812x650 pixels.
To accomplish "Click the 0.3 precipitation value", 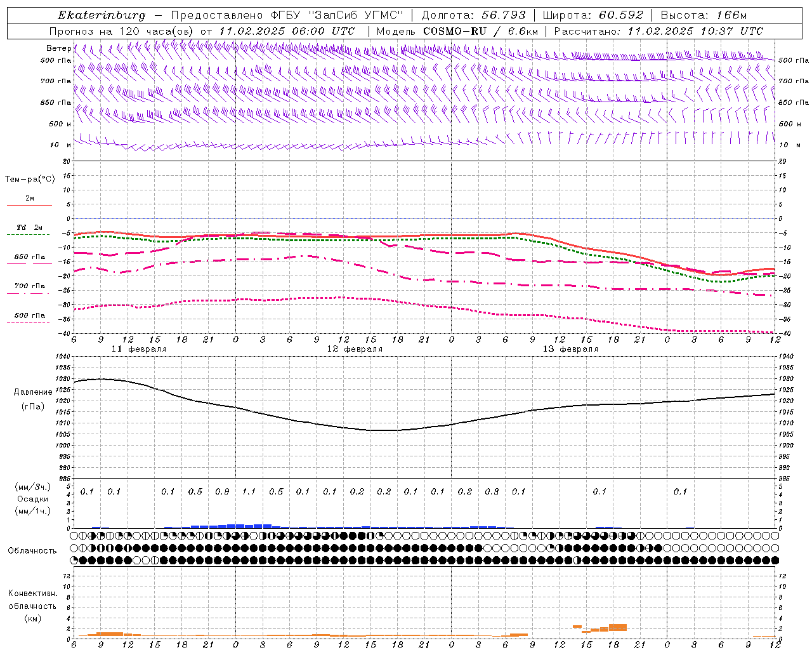I will [x=492, y=492].
